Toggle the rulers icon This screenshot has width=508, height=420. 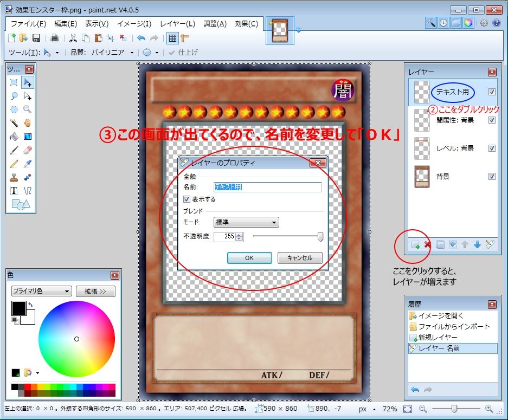point(185,38)
